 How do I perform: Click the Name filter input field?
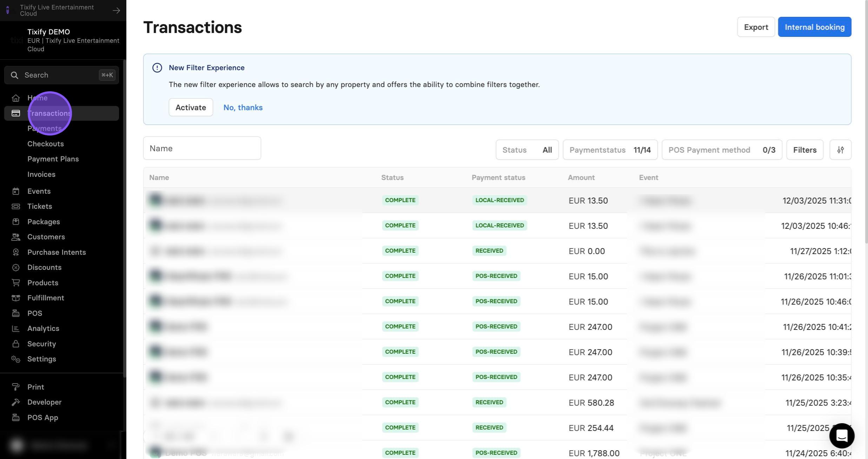point(202,148)
